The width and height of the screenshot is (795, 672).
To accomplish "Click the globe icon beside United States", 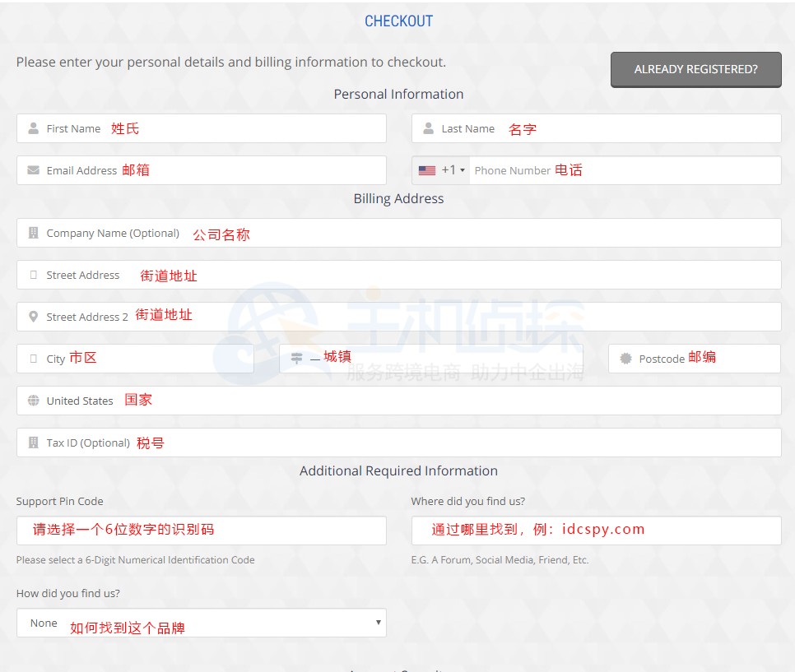I will 34,401.
